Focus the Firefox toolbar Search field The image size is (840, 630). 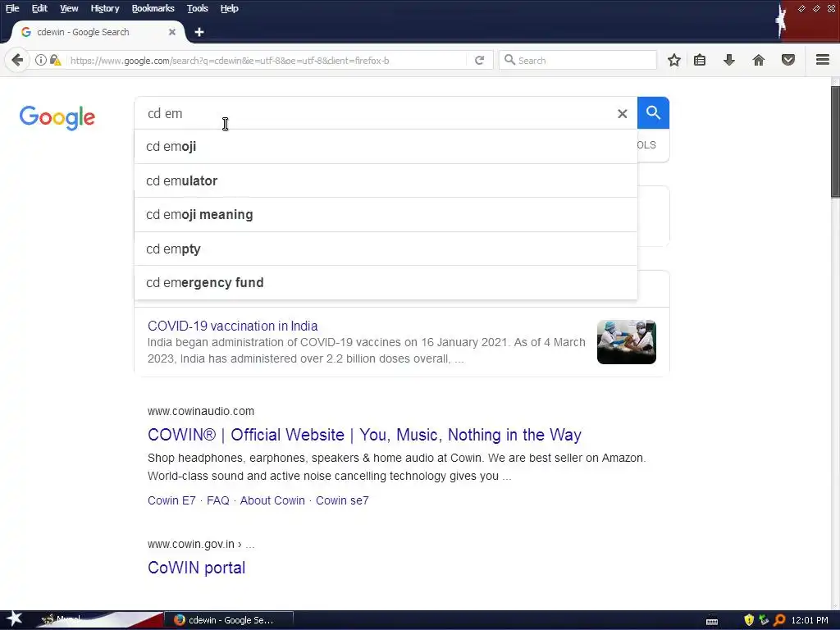click(x=577, y=60)
